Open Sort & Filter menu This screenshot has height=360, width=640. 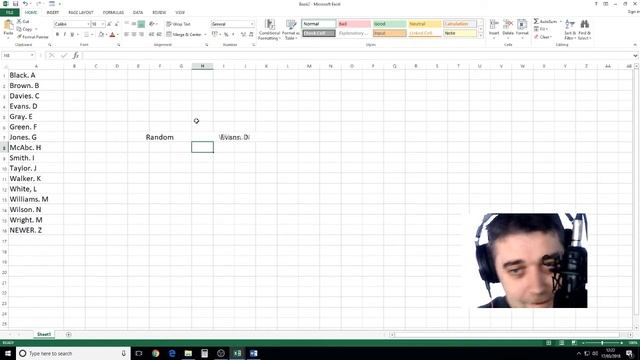point(570,29)
